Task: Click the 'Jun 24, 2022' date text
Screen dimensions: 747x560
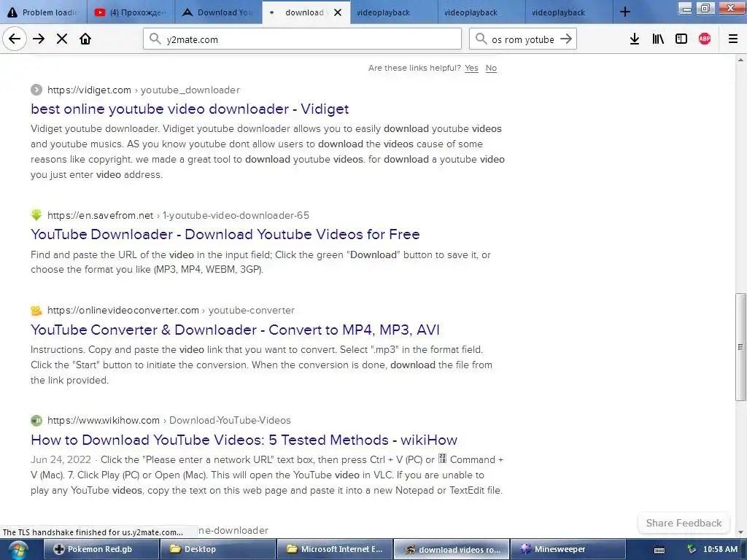Action: coord(61,459)
